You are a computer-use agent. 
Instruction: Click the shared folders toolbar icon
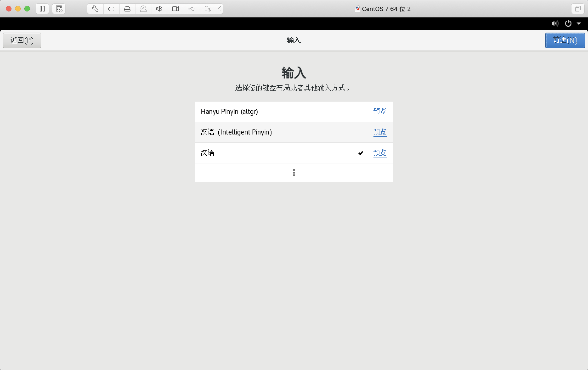208,9
